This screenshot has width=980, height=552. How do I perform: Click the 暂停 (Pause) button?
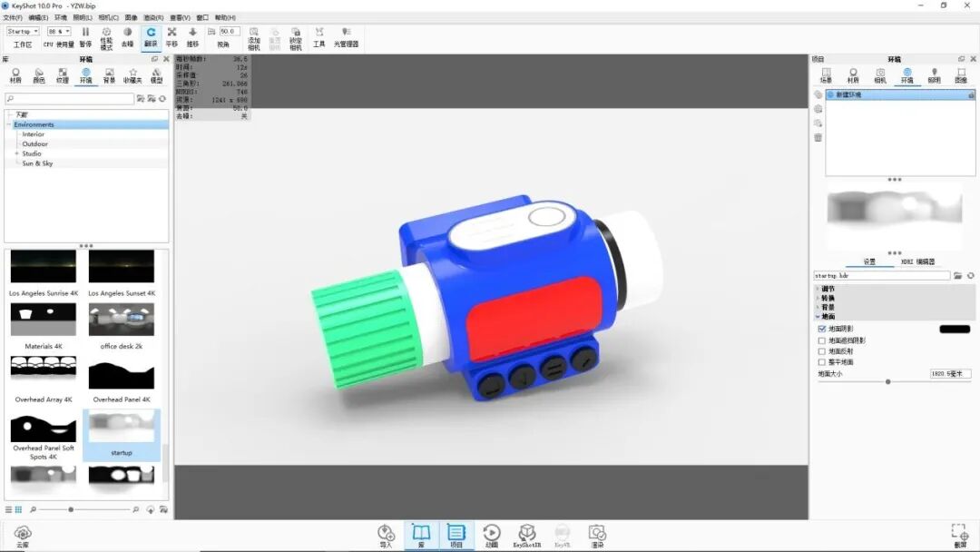pos(86,32)
